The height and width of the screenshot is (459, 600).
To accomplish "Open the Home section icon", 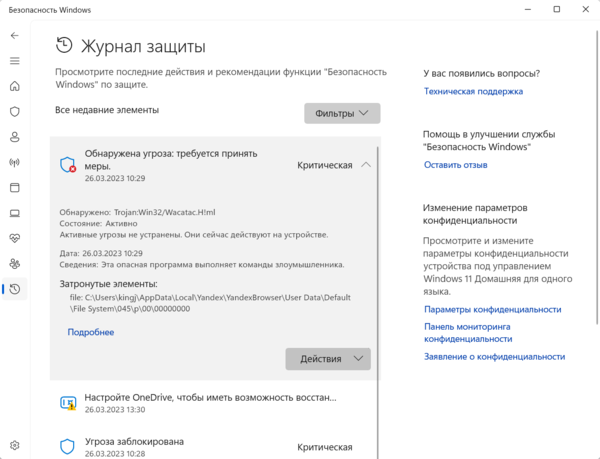I will click(15, 86).
